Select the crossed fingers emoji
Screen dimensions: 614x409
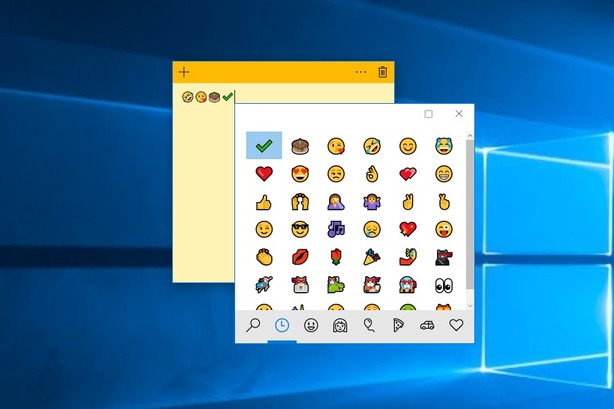coord(444,202)
